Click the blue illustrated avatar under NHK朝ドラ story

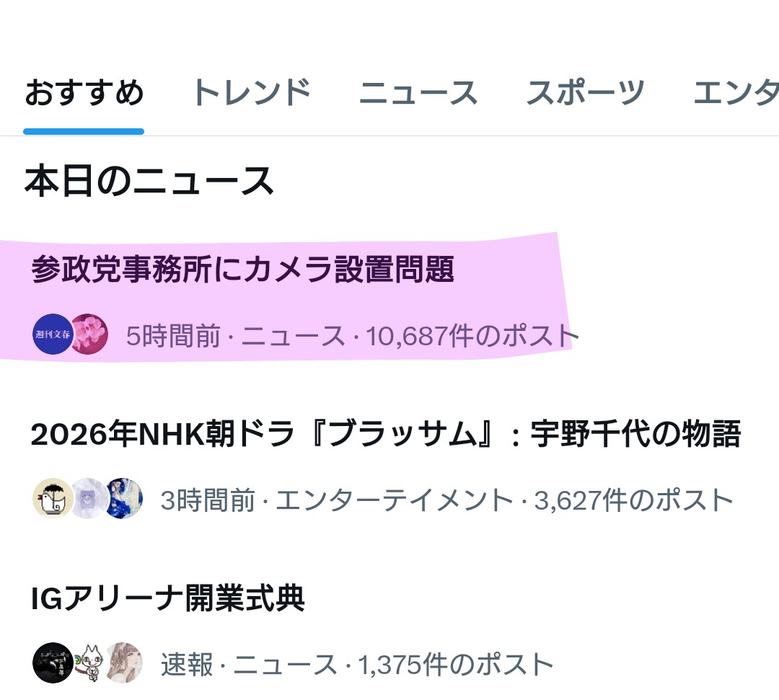click(x=125, y=498)
